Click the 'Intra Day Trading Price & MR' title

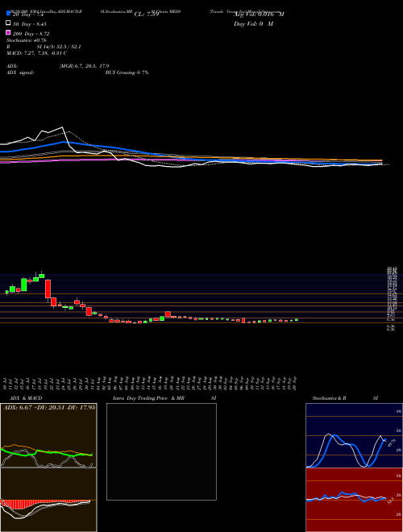149,398
